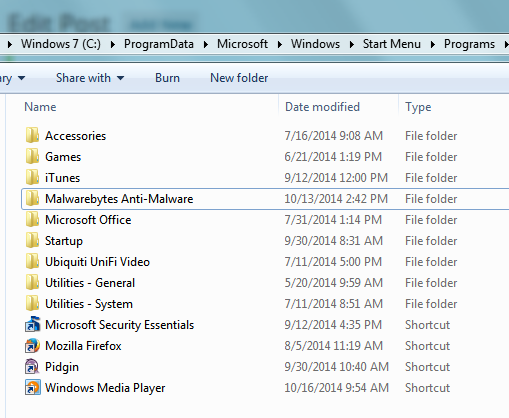
Task: Go to the Programs path segment
Action: (469, 44)
